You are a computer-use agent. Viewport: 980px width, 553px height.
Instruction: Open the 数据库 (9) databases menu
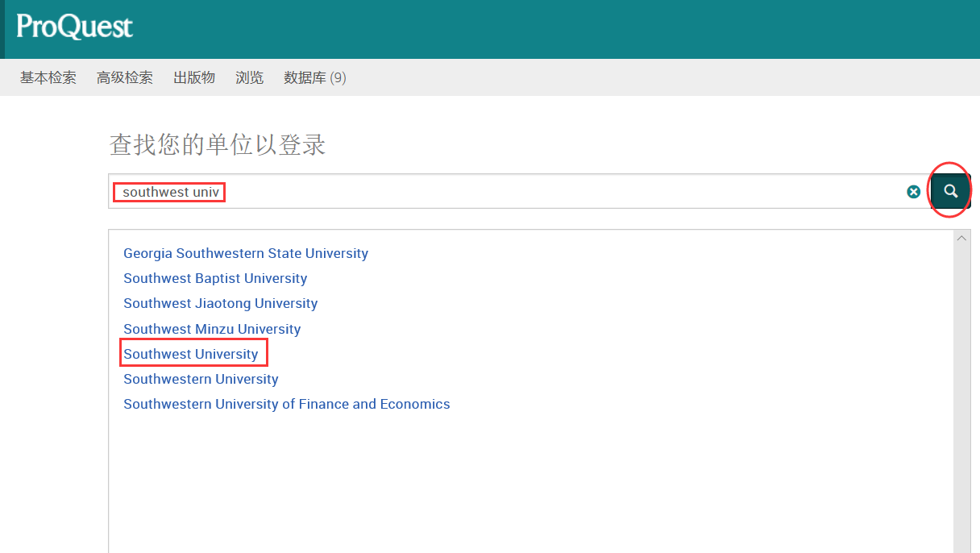315,78
